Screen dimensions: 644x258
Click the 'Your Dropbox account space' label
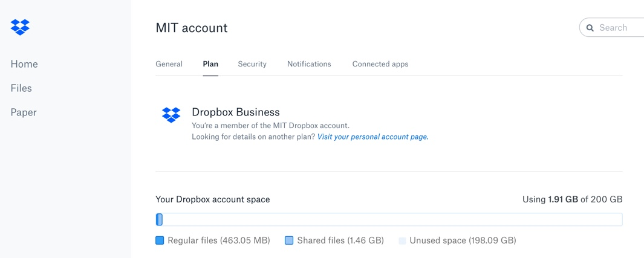tap(213, 200)
